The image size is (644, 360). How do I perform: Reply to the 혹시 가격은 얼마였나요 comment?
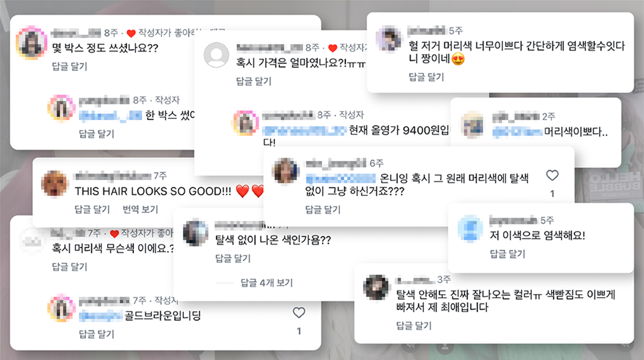coord(254,81)
